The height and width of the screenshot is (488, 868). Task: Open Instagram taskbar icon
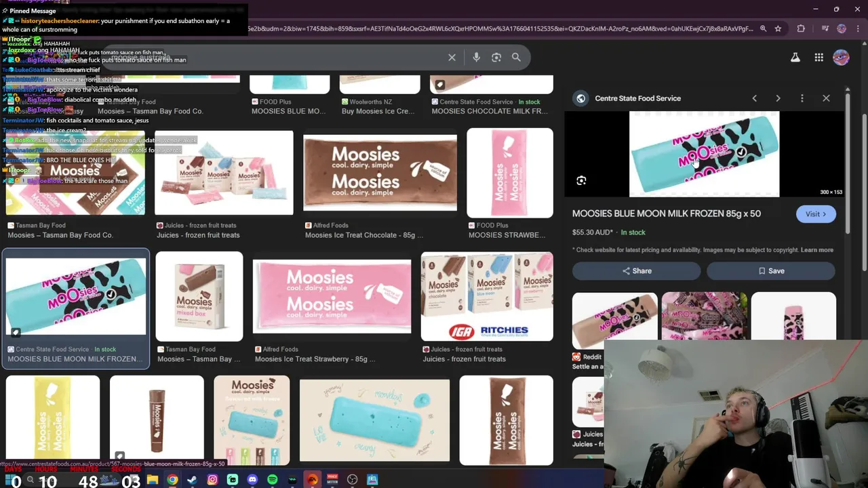click(212, 480)
